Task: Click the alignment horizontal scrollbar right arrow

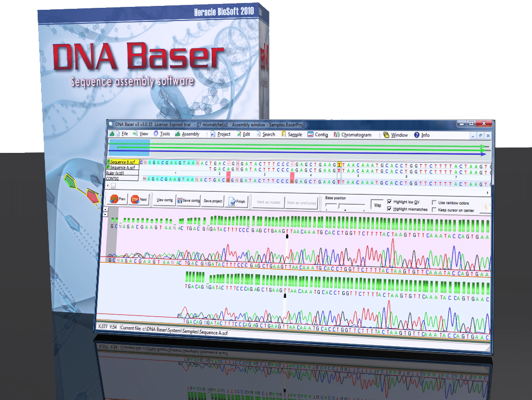Action: (x=488, y=192)
